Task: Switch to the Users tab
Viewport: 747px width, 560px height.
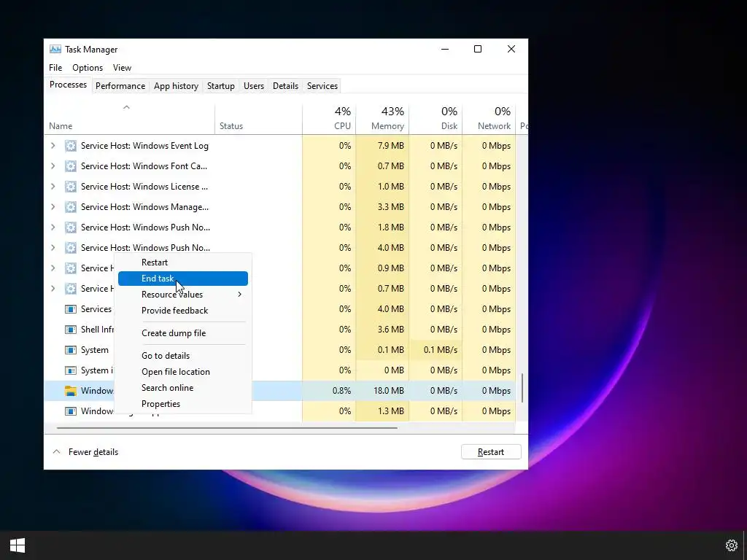Action: (253, 86)
